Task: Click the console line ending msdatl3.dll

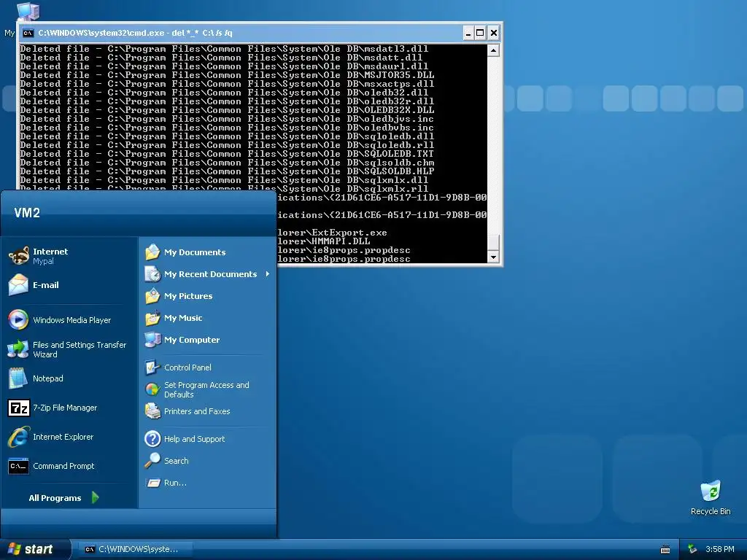Action: [224, 49]
